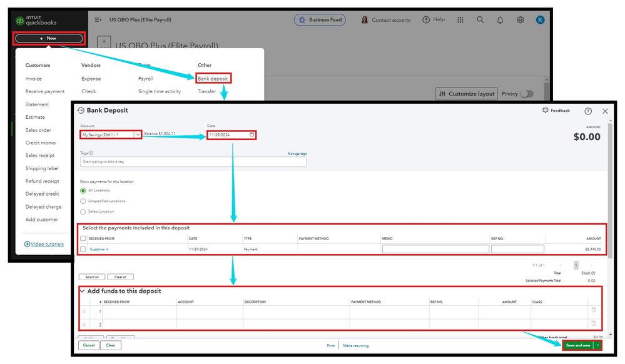Select Shipping label menu item

pyautogui.click(x=42, y=168)
